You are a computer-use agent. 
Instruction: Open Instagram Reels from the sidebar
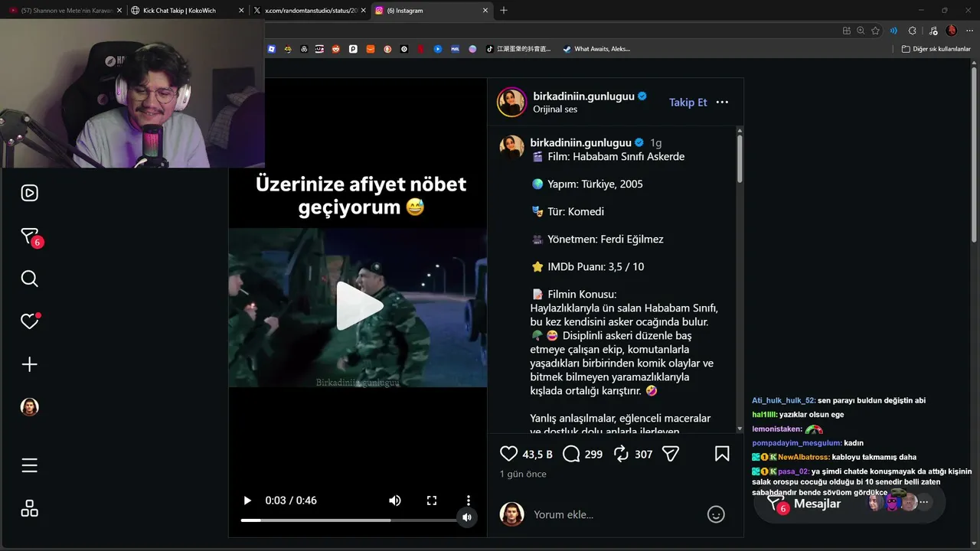29,193
